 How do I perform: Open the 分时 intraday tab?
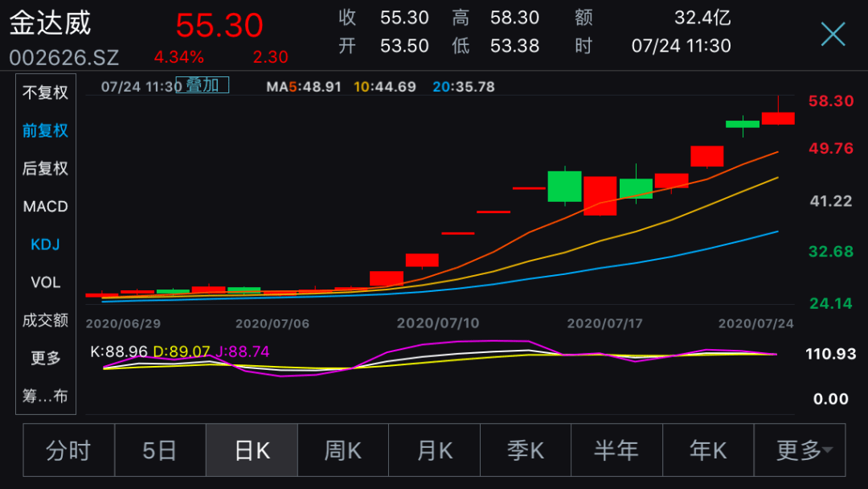(x=68, y=450)
